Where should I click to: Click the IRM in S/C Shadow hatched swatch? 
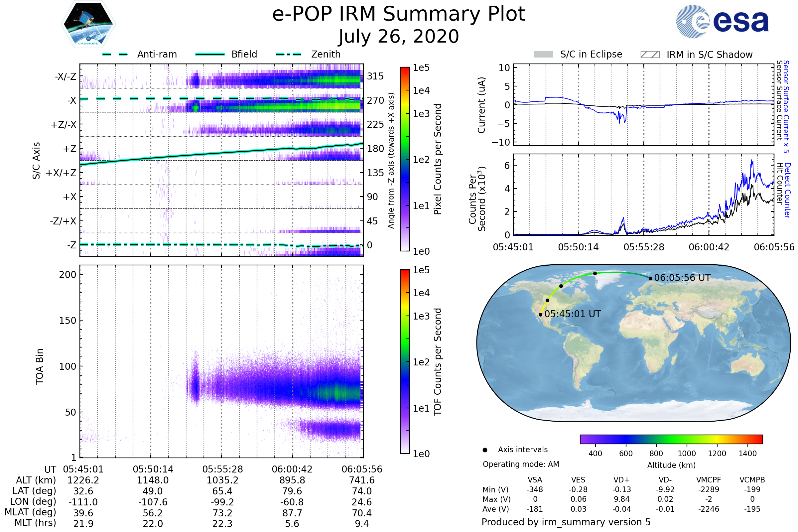click(x=650, y=55)
